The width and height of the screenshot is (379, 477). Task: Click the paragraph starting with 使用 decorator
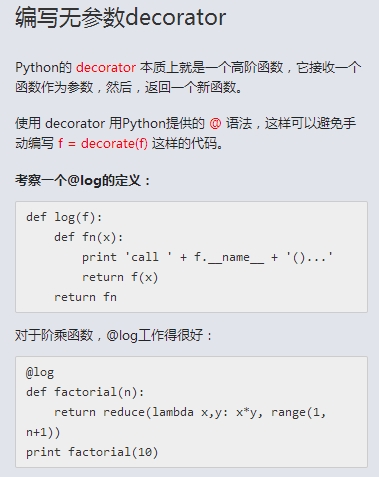185,134
